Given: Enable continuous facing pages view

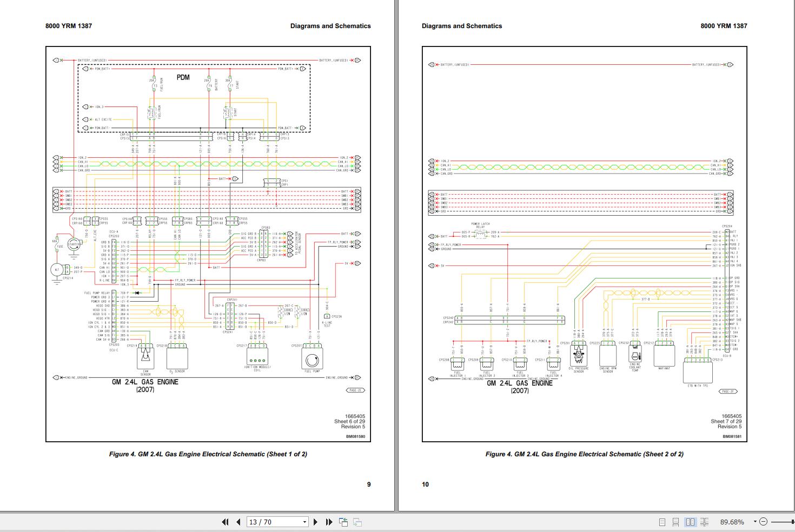Looking at the screenshot, I should click(704, 522).
